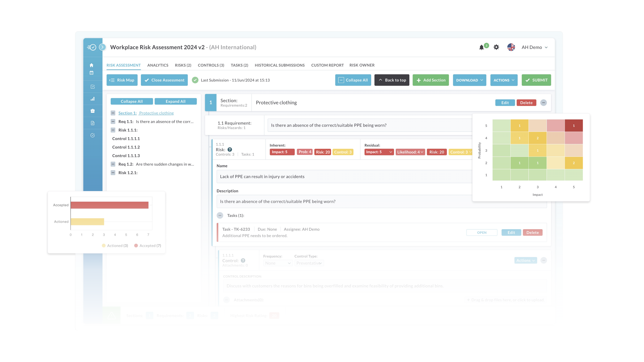Open the DOWNLOAD dropdown
This screenshot has width=644, height=362.
469,80
